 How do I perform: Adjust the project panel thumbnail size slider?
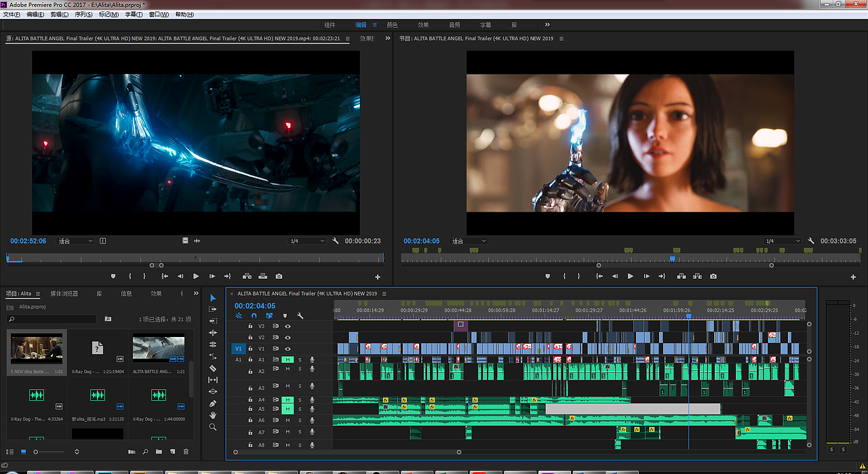37,452
